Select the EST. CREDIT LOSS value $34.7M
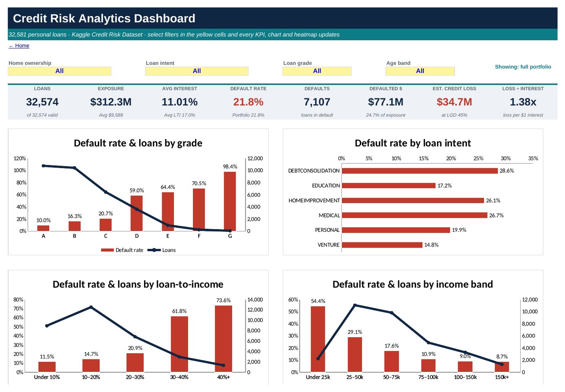Screen dimensions: 565x392 point(454,102)
